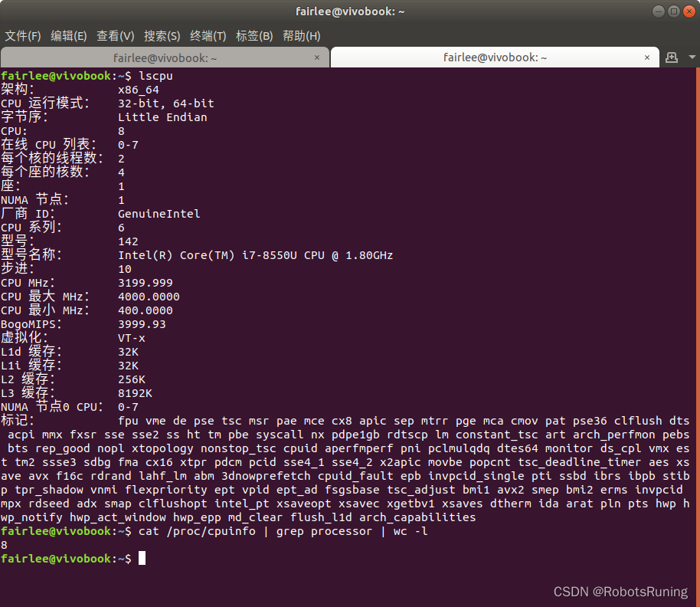Image resolution: width=700 pixels, height=607 pixels.
Task: Click the output line showing 8
Action: click(x=5, y=544)
